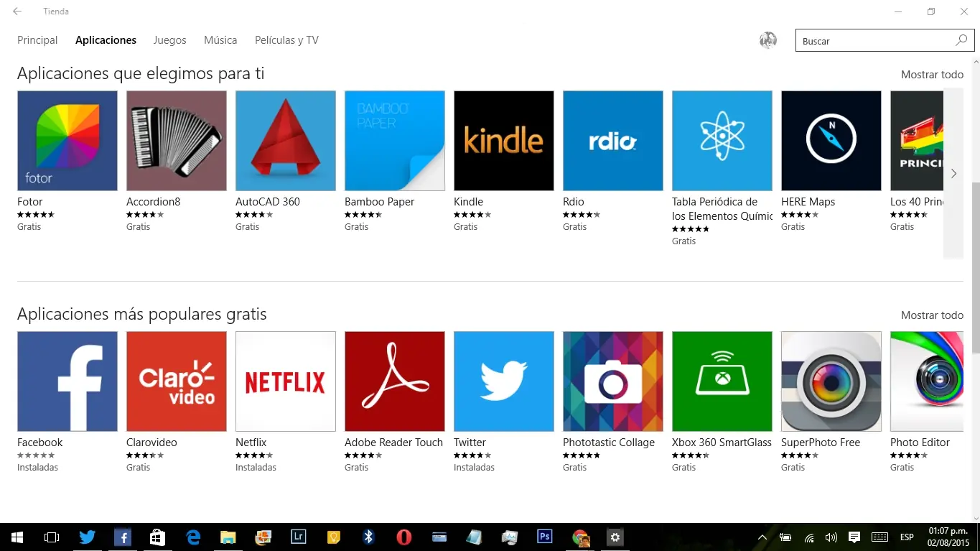The width and height of the screenshot is (980, 551).
Task: Open the Kindle app tile
Action: (x=504, y=141)
